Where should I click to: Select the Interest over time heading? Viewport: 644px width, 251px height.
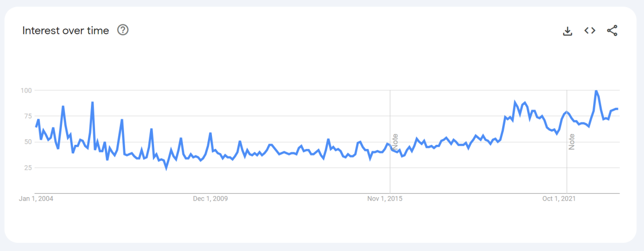coord(66,30)
